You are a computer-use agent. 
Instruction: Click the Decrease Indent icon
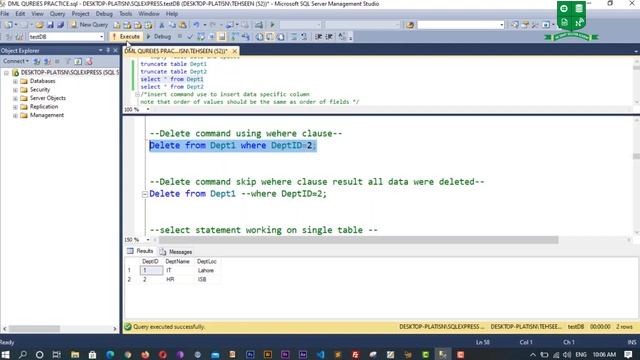click(318, 37)
